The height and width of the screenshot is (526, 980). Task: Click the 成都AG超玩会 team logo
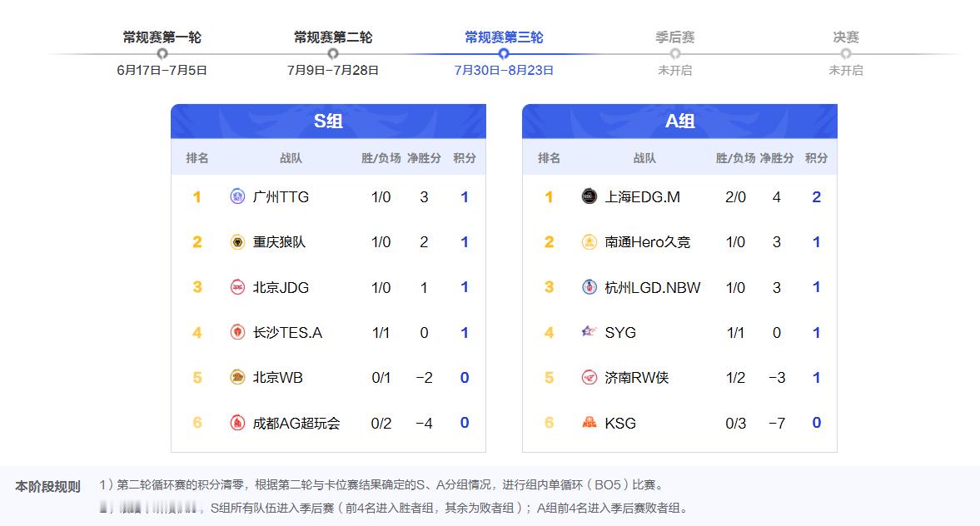tap(237, 423)
